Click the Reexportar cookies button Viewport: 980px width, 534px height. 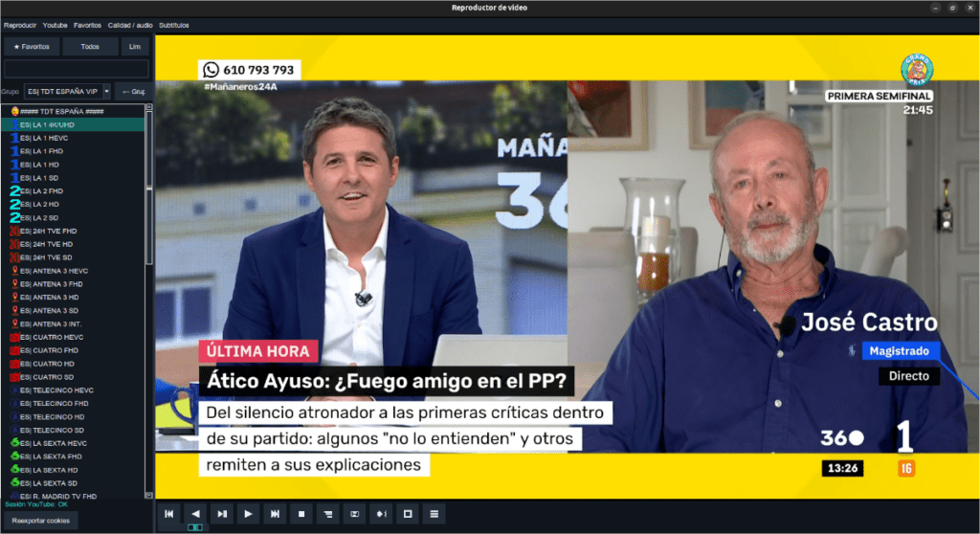point(40,521)
